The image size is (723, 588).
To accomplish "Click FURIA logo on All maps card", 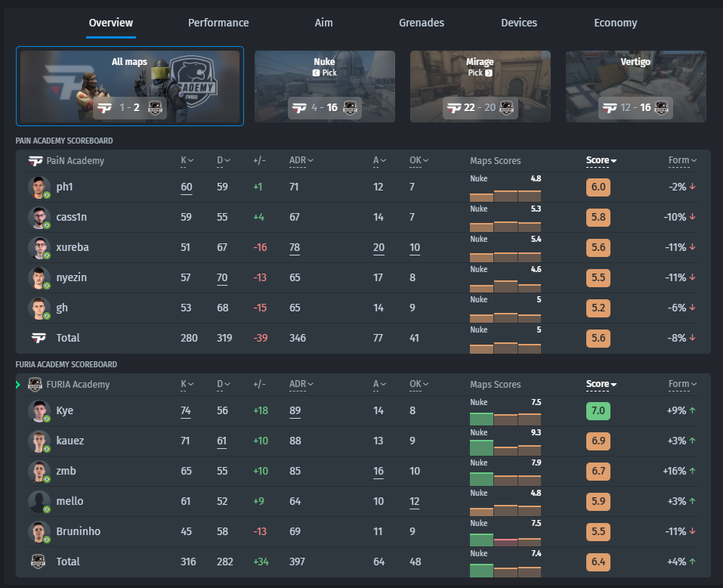I will click(x=155, y=108).
